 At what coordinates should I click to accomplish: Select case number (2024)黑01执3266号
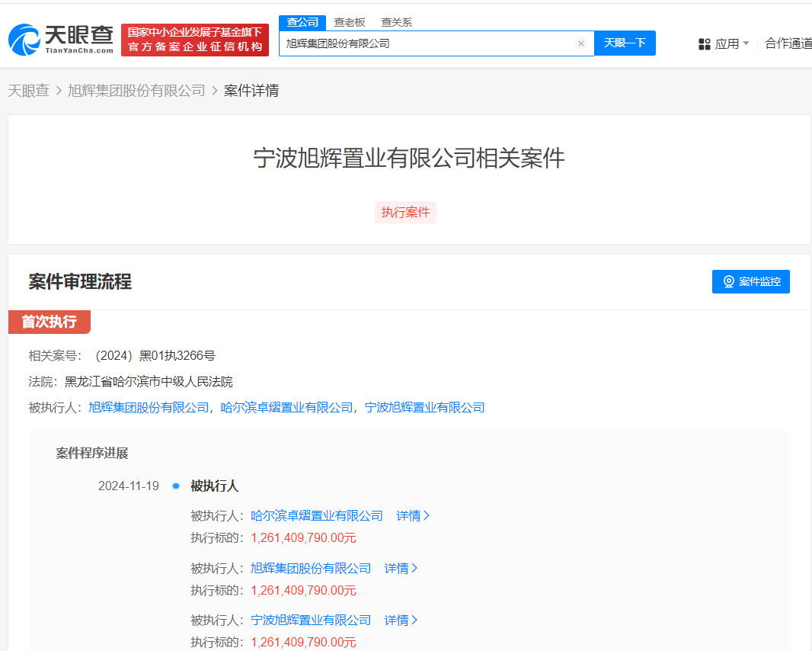point(155,355)
